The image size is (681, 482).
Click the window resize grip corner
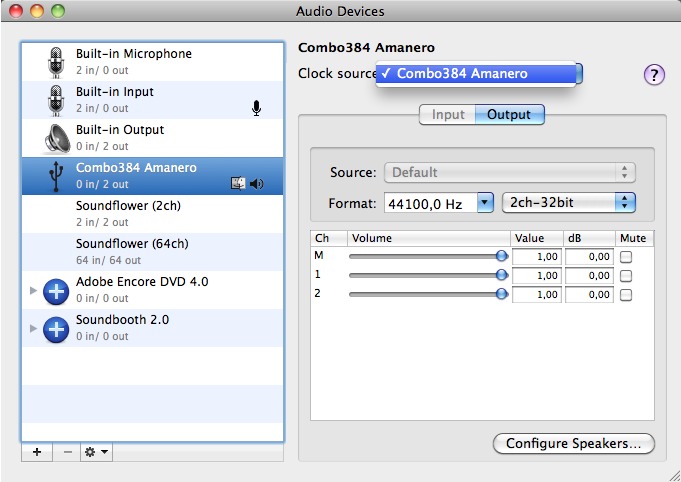click(x=674, y=475)
